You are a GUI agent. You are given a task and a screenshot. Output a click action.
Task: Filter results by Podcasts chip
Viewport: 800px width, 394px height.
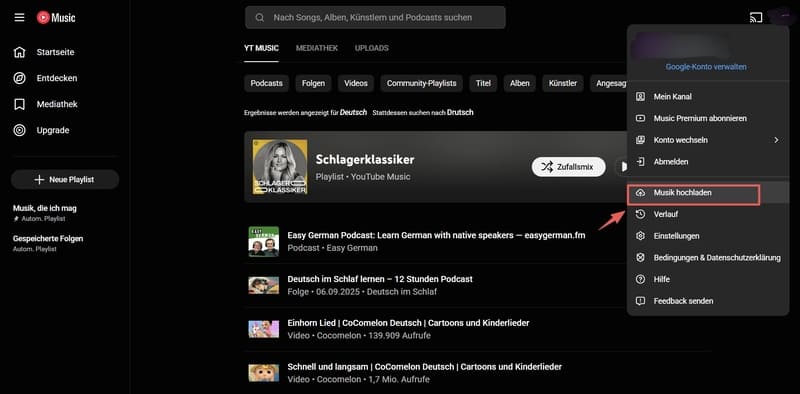point(266,83)
